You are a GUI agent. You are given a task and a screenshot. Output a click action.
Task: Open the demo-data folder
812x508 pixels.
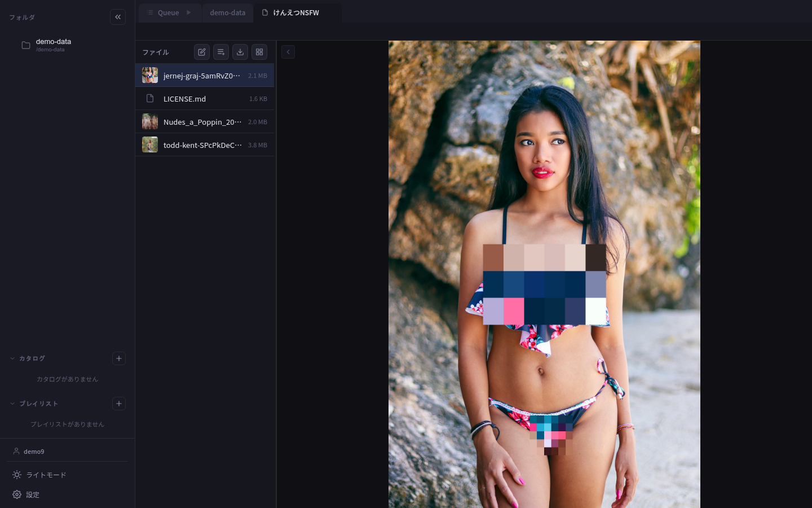pyautogui.click(x=53, y=45)
